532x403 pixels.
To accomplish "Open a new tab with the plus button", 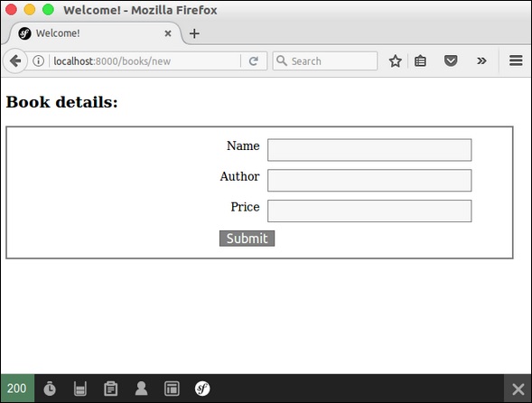I will click(194, 33).
